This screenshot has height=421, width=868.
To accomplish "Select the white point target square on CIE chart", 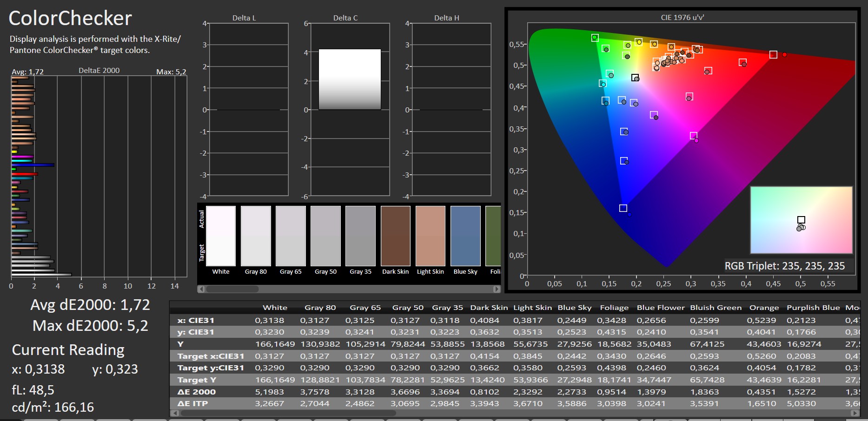I will 635,78.
